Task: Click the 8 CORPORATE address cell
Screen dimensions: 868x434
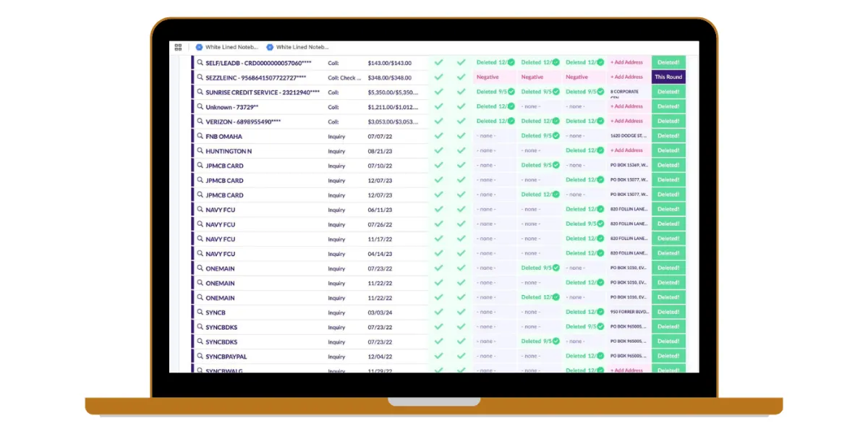Action: (628, 93)
